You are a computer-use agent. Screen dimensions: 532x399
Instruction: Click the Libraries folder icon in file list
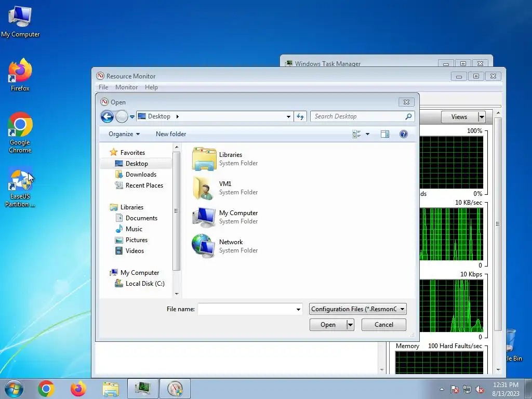coord(204,159)
